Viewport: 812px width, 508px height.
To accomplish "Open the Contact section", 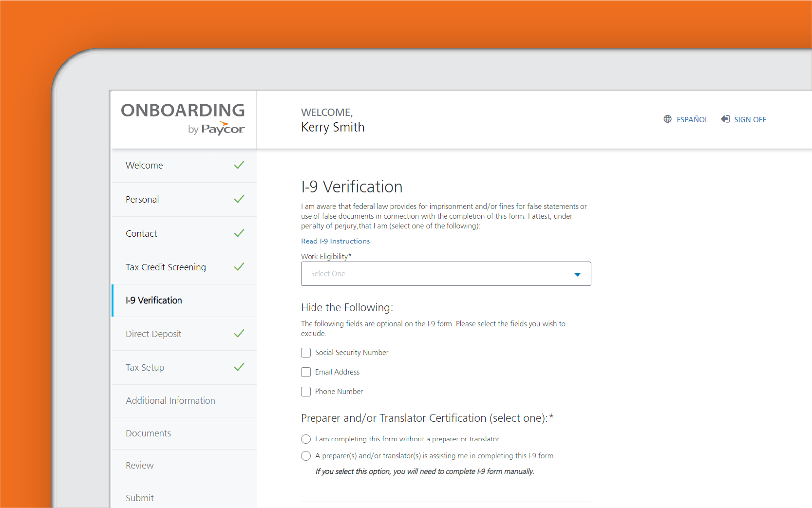I will coord(184,233).
